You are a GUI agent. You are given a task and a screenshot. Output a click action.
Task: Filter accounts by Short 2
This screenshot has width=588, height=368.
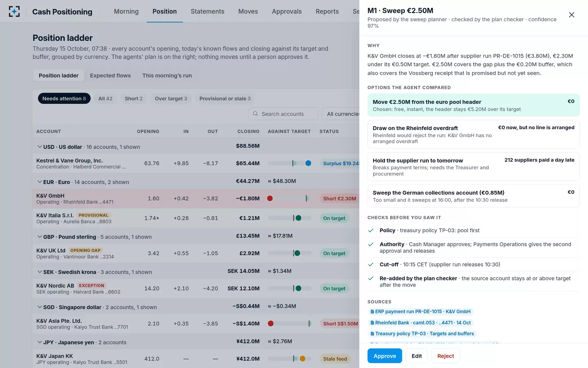pos(134,99)
